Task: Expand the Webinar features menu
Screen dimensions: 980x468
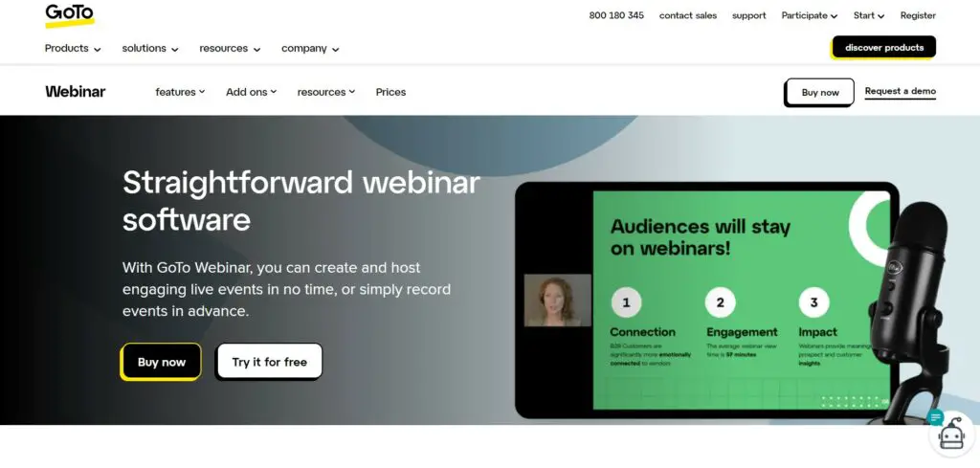Action: tap(180, 92)
